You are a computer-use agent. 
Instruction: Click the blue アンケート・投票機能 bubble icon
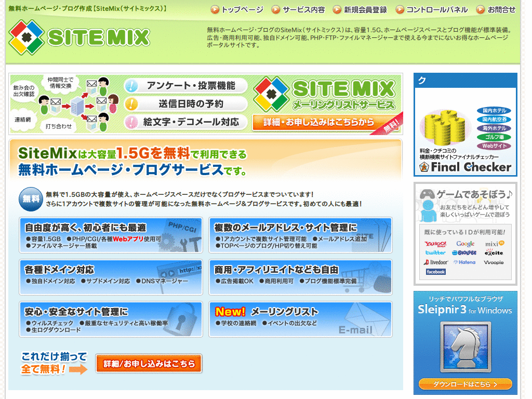(x=131, y=86)
